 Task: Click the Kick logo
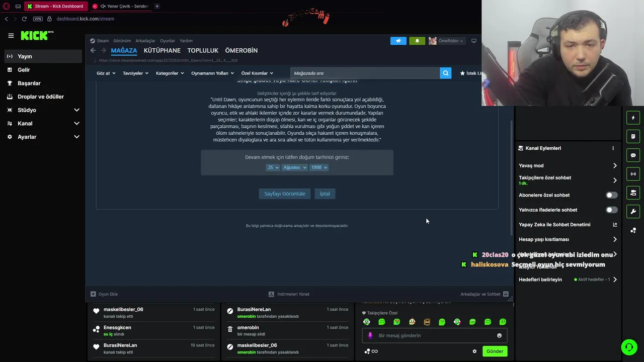37,35
